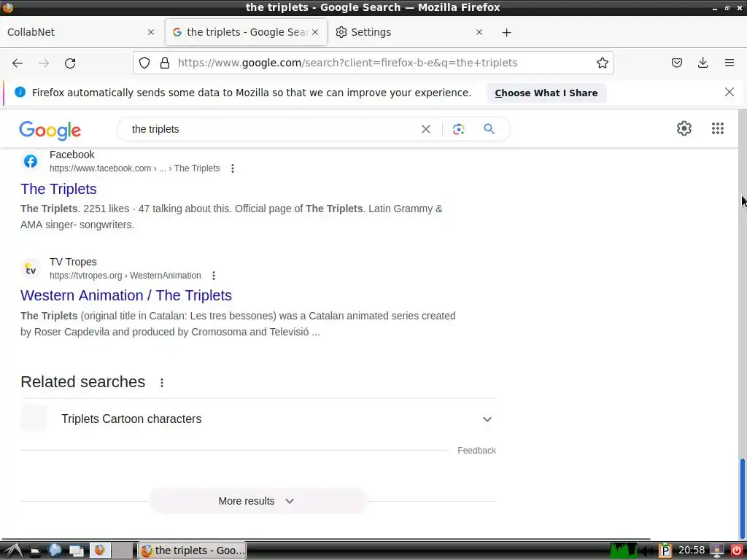Open The Triplets Facebook result link

58,189
